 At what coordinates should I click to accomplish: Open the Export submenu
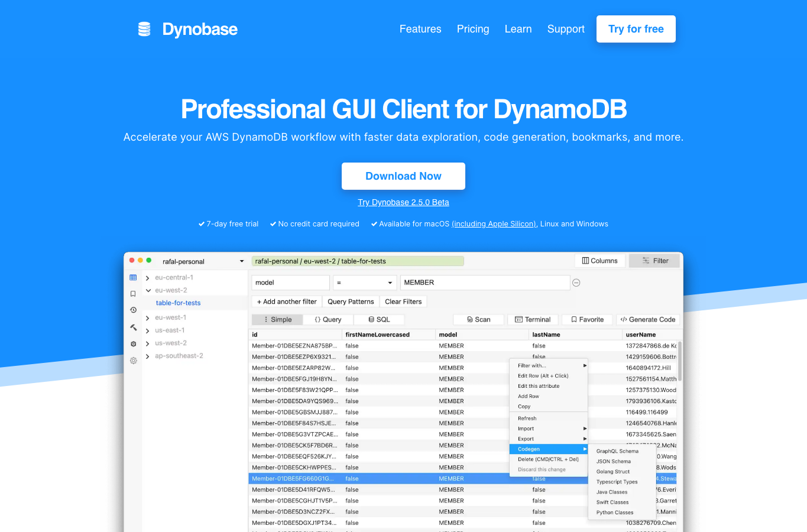coord(549,439)
